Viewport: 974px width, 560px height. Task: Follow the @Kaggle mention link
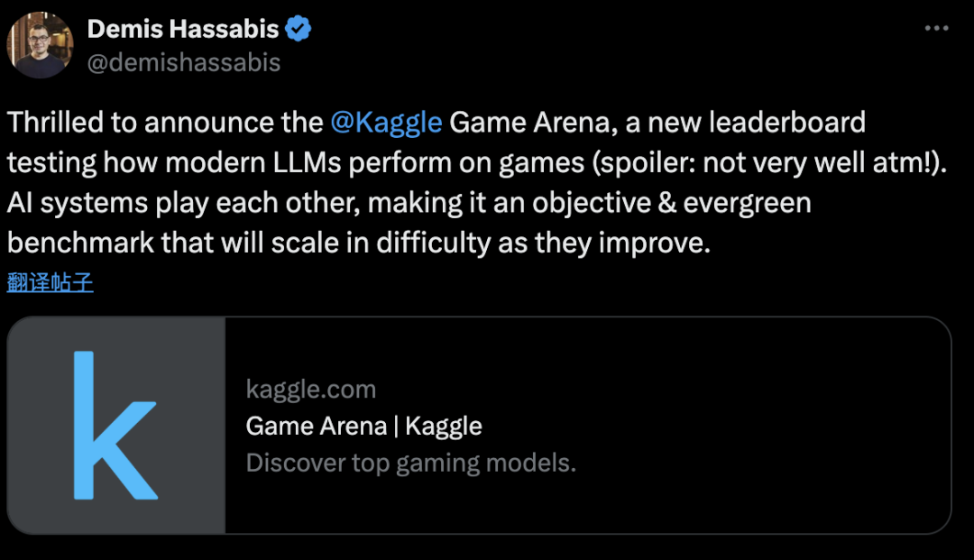[x=386, y=122]
